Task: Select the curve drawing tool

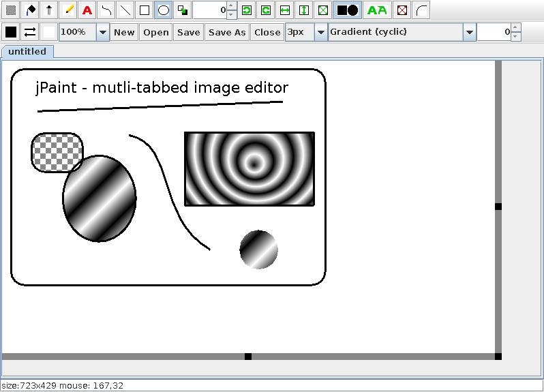Action: pyautogui.click(x=106, y=10)
